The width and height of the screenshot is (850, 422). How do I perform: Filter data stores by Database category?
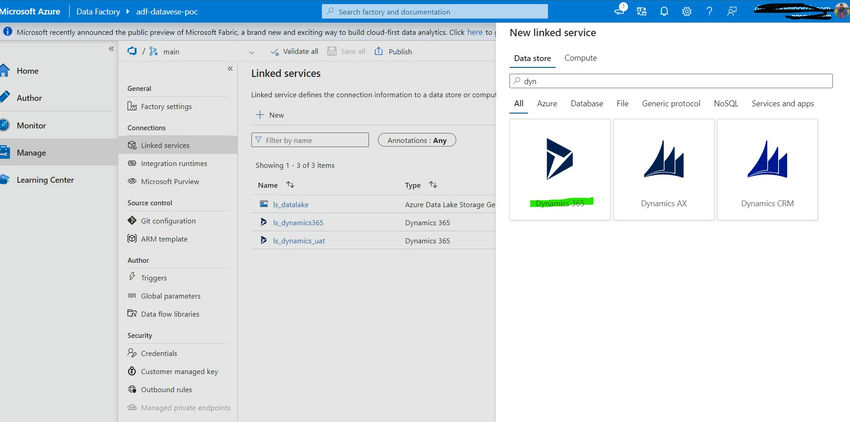[x=586, y=104]
